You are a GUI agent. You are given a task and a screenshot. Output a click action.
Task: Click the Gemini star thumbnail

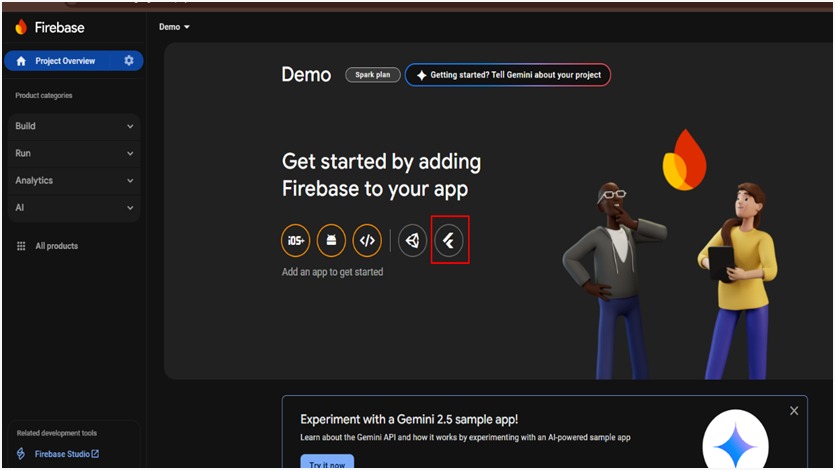tap(735, 439)
